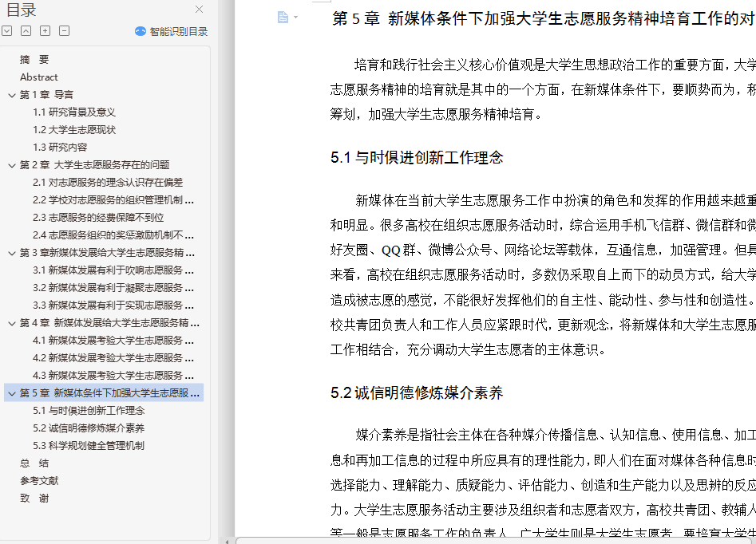Click the paragraph line beginning 好友圈、QQ群
Screen dimensions: 756x544
pyautogui.click(x=543, y=250)
